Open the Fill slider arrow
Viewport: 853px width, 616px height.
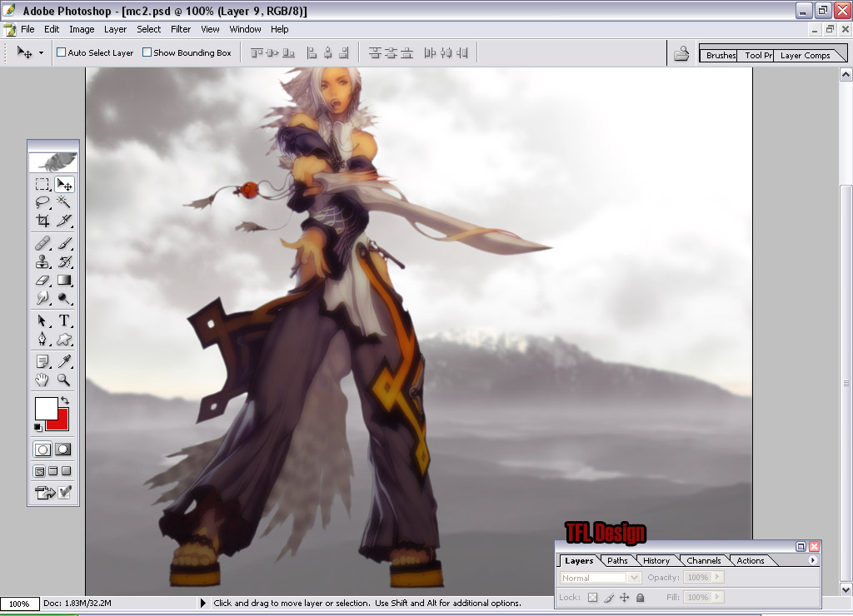click(x=717, y=597)
